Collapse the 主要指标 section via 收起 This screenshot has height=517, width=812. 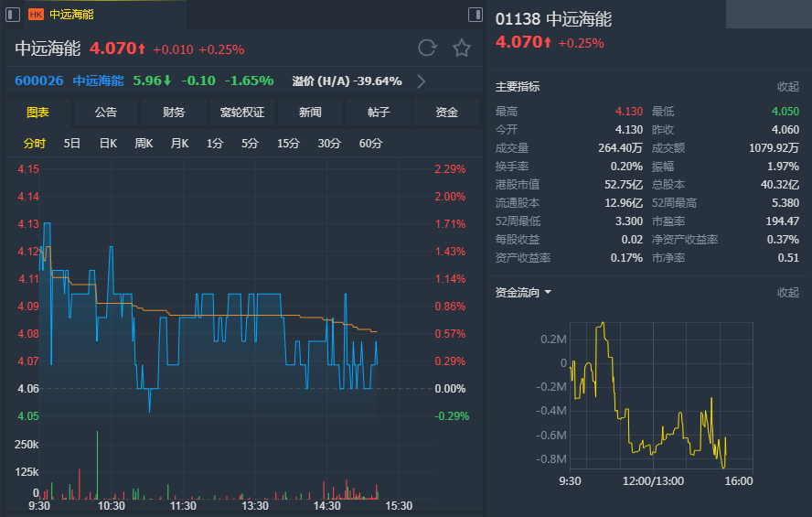coord(787,87)
